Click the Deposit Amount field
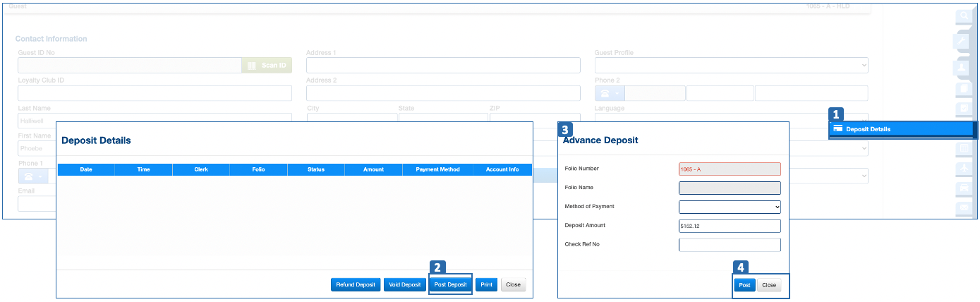Image resolution: width=980 pixels, height=302 pixels. (730, 226)
